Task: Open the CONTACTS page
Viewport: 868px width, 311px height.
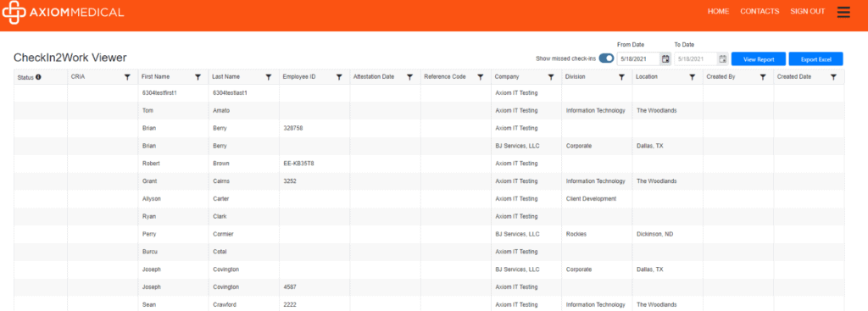Action: tap(759, 11)
